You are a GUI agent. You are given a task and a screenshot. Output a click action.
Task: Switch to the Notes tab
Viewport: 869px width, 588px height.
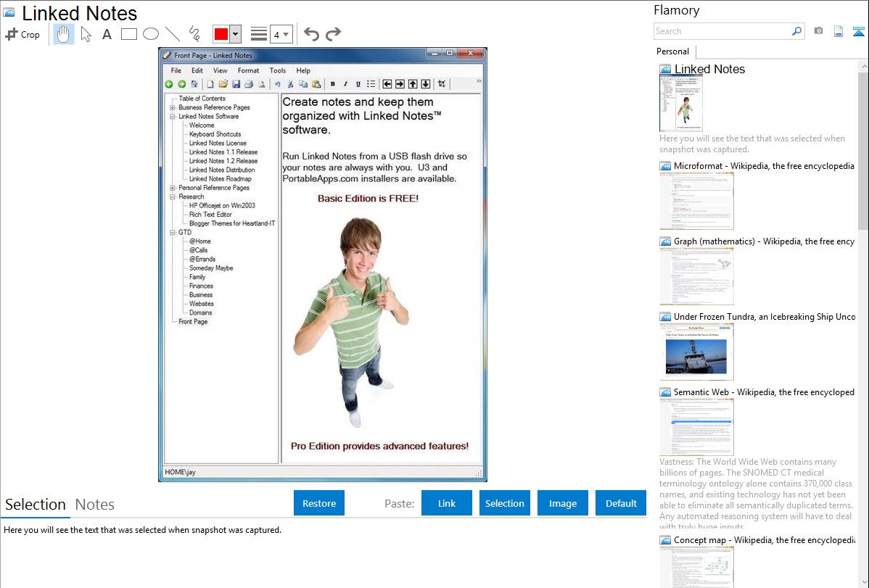95,505
